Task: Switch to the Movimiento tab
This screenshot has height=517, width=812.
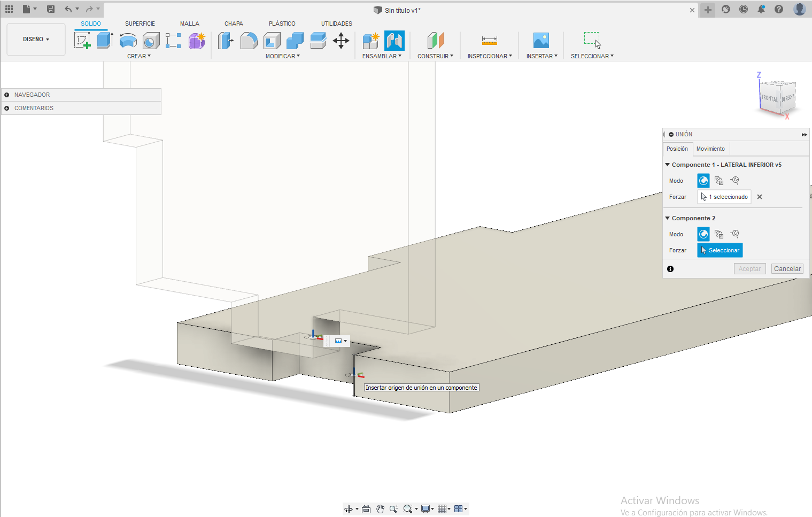Action: pos(710,149)
